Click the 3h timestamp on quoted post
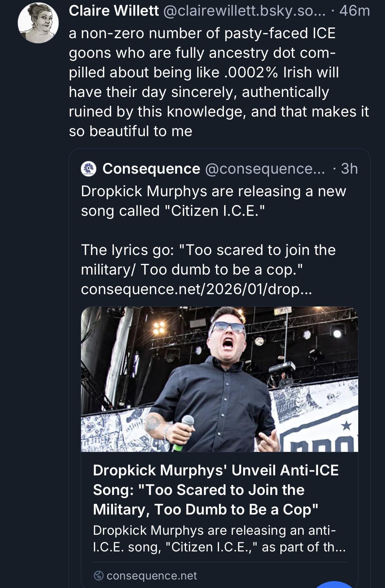Image resolution: width=385 pixels, height=588 pixels. tap(349, 169)
